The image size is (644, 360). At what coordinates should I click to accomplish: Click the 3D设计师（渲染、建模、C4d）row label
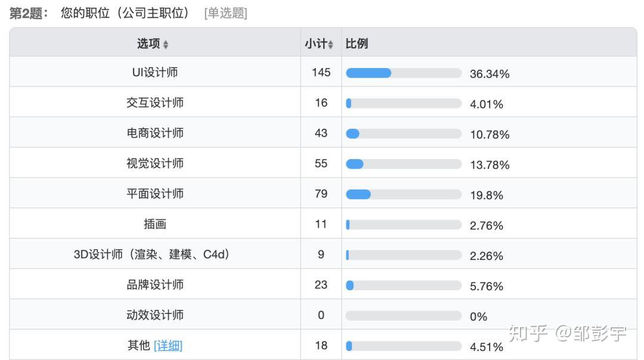click(151, 255)
